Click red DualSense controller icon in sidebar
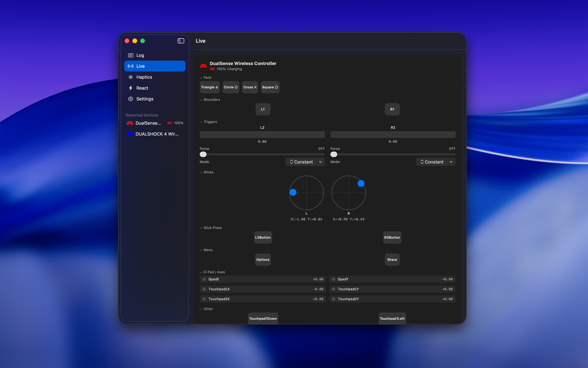588x368 pixels. (x=130, y=123)
